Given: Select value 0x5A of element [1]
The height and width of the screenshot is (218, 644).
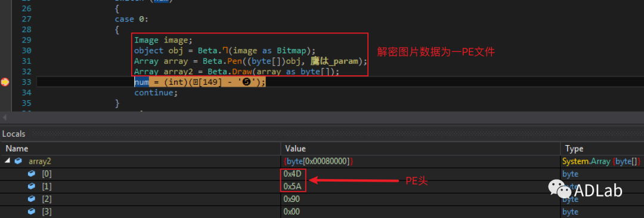Looking at the screenshot, I should pyautogui.click(x=292, y=186).
